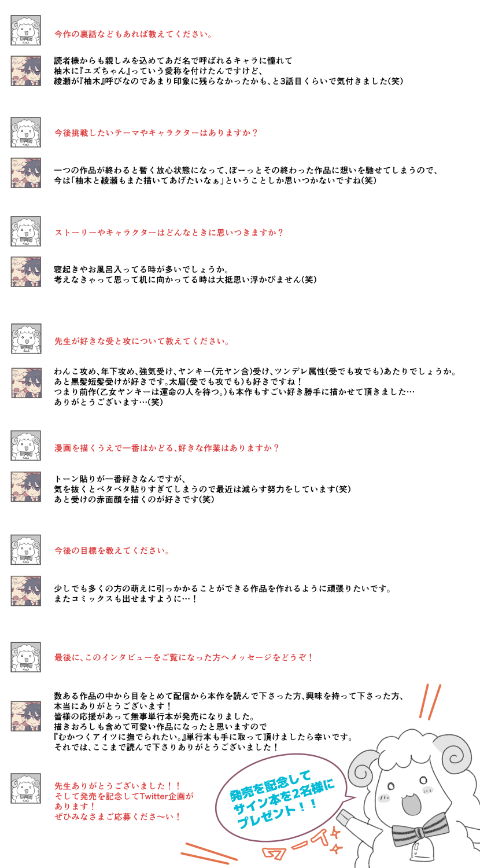This screenshot has width=480, height=868.
Task: Click the author avatar beside the ユズちゃん answer
Action: pos(25,71)
